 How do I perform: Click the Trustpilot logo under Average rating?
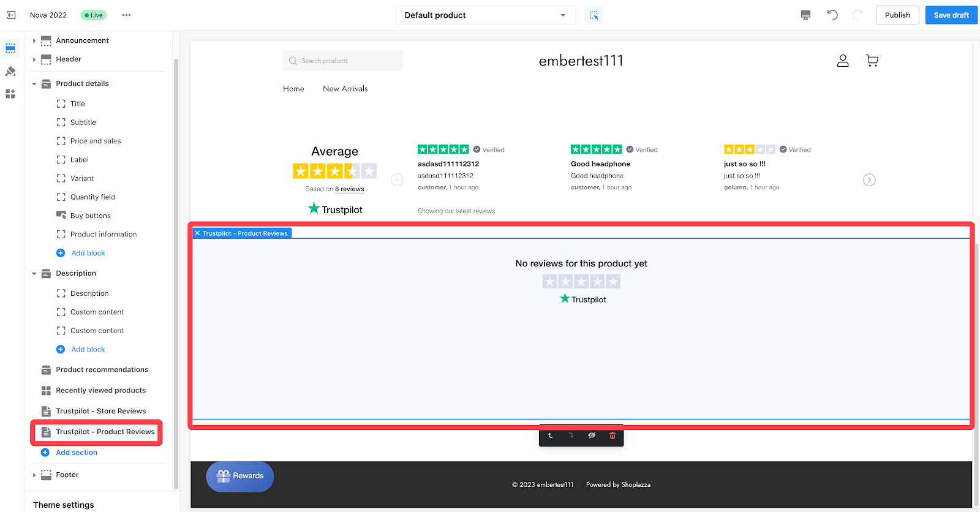pyautogui.click(x=335, y=209)
